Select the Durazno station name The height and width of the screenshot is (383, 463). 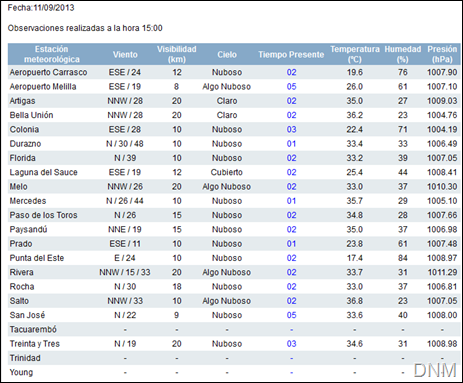(25, 144)
